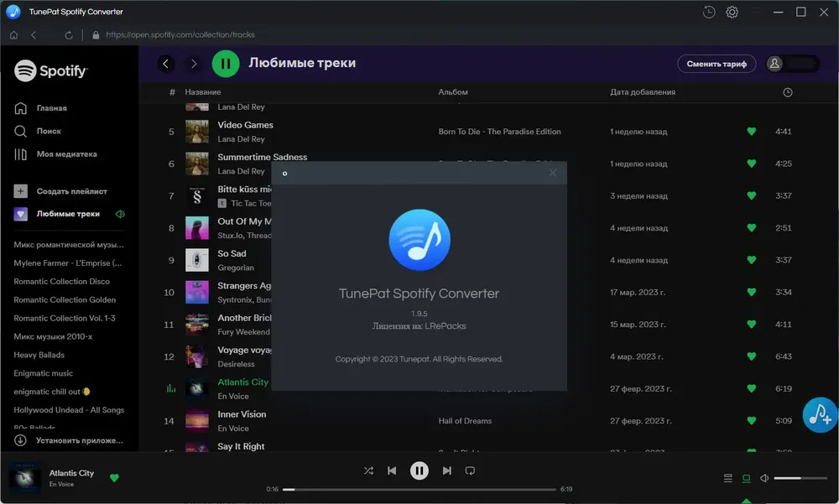Toggle repeat mode

[x=470, y=470]
